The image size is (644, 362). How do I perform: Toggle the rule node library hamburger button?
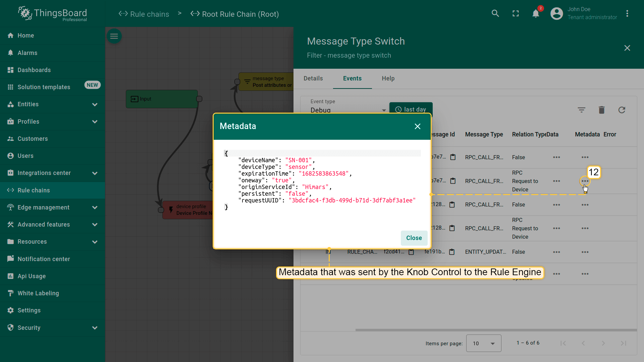point(114,36)
